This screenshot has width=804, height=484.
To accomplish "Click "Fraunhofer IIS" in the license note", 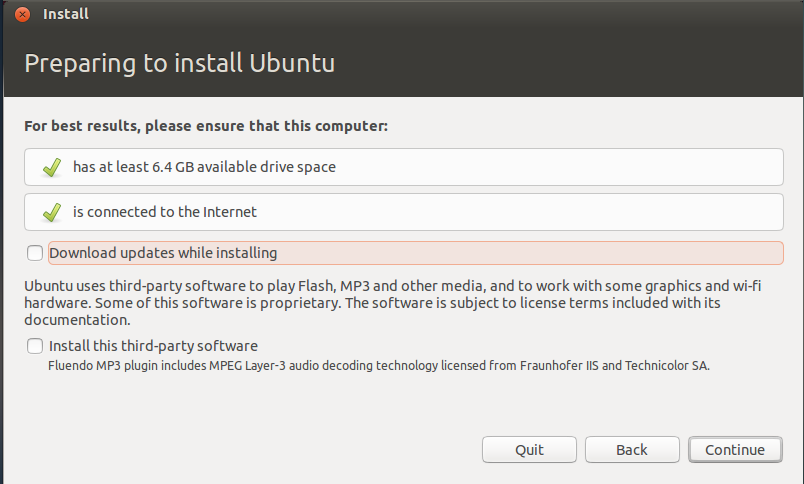I will coord(558,366).
